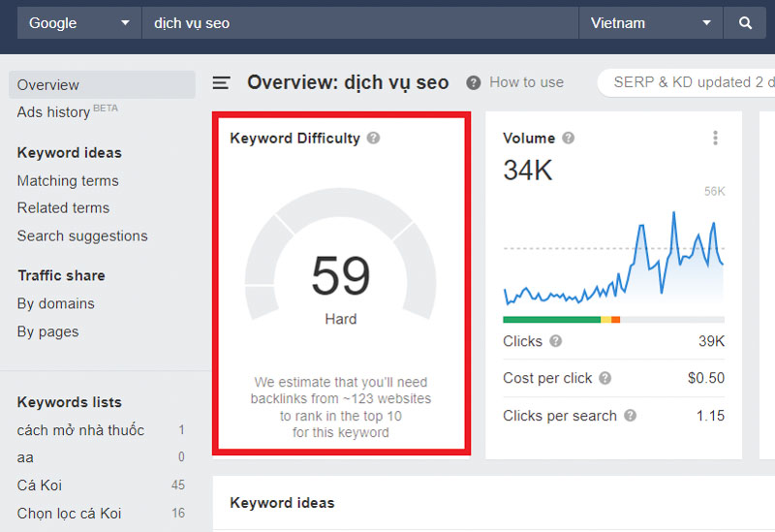Image resolution: width=775 pixels, height=532 pixels.
Task: Open Matching terms report
Action: click(68, 181)
